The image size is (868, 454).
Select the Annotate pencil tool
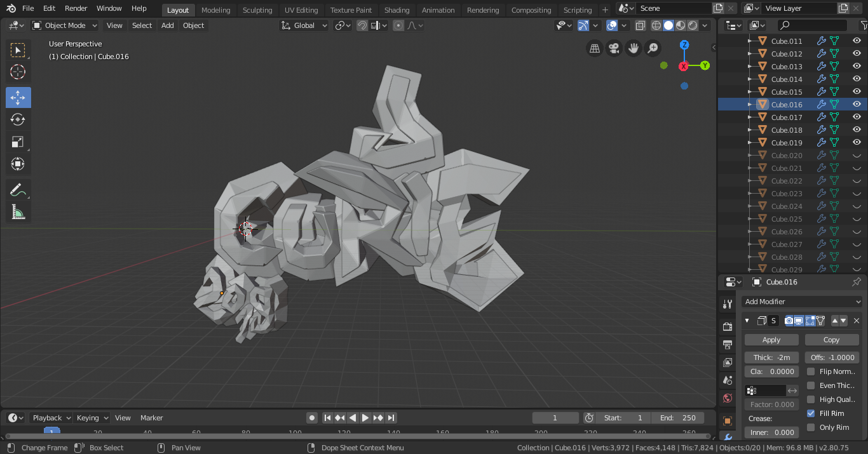point(18,190)
